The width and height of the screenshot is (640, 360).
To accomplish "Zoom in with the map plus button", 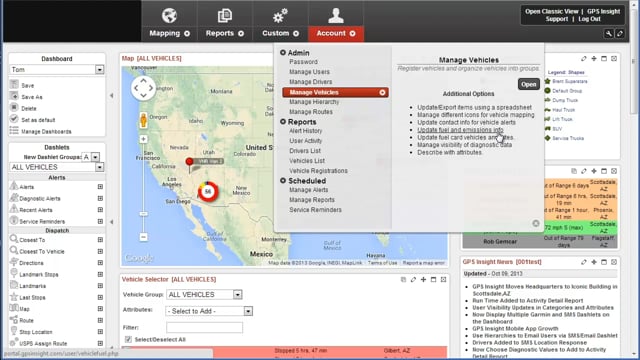I will pos(143,139).
